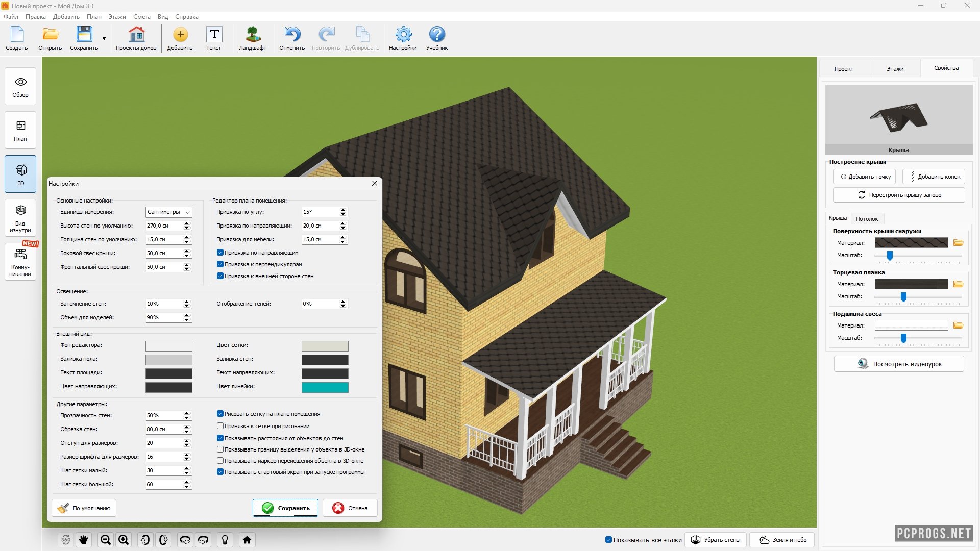This screenshot has height=551, width=980.
Task: Click the Текст text tool icon
Action: click(214, 35)
